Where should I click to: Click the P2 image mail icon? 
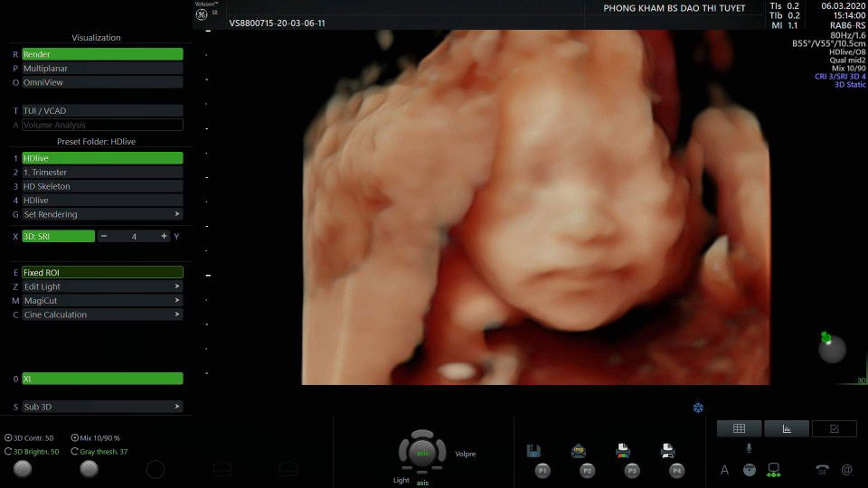579,450
